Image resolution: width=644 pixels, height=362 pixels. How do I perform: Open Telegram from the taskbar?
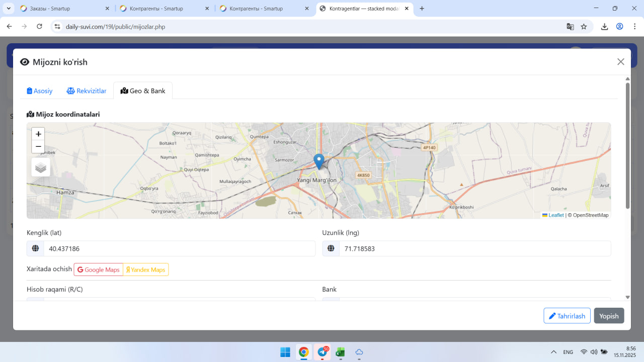[322, 352]
